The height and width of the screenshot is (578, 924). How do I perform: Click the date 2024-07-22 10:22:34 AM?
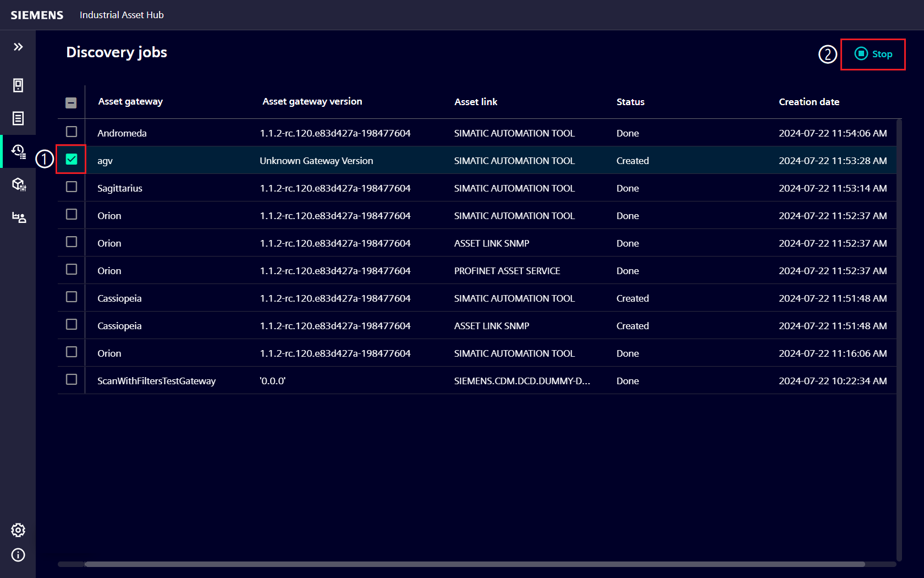(x=833, y=381)
